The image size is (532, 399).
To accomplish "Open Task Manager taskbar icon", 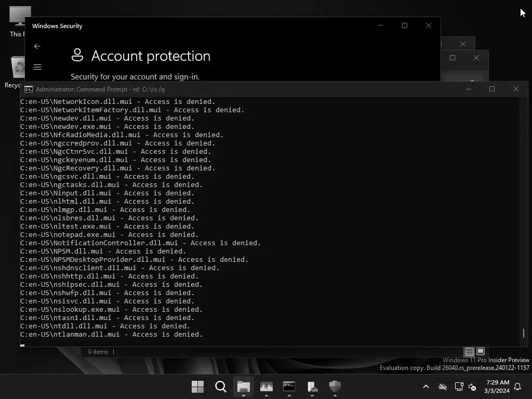I will [x=267, y=386].
